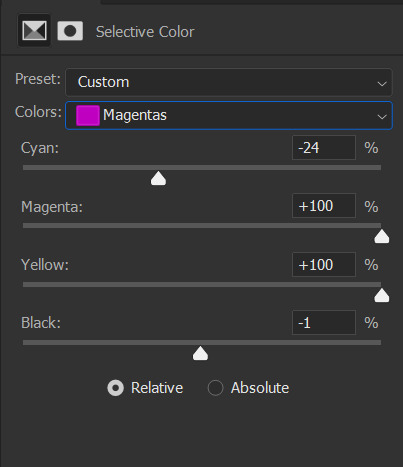Click the magenta color swatch

[x=88, y=115]
